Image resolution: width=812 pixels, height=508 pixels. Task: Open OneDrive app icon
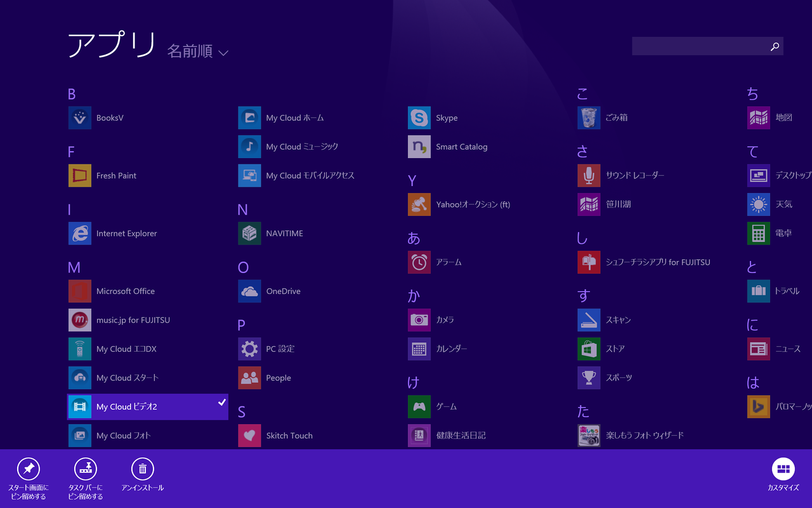pos(249,291)
